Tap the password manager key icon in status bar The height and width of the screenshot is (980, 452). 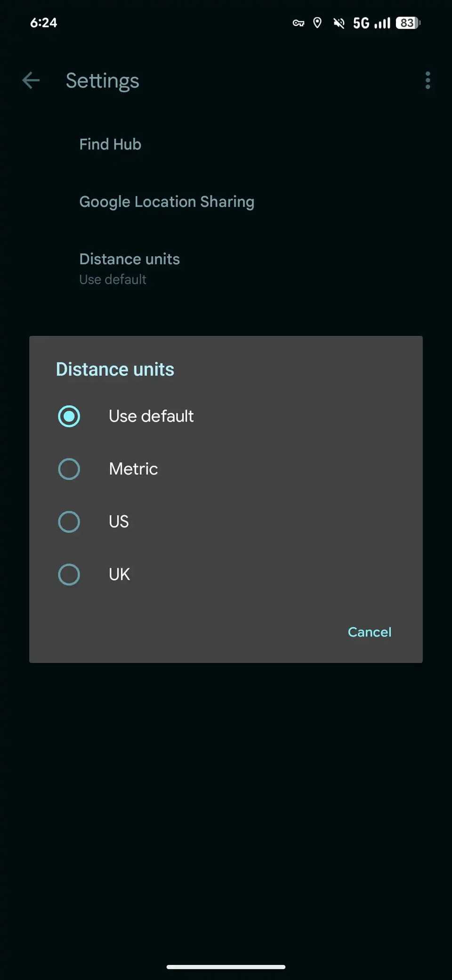tap(298, 23)
